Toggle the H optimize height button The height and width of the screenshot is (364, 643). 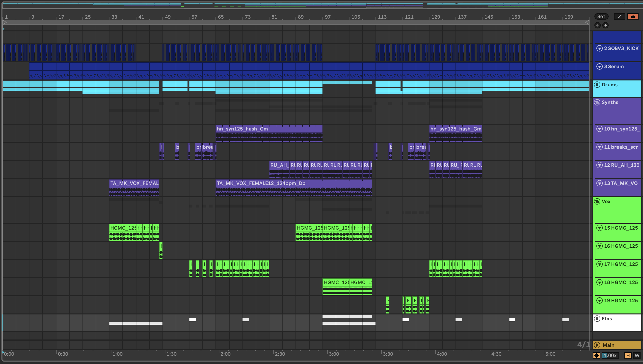click(628, 355)
